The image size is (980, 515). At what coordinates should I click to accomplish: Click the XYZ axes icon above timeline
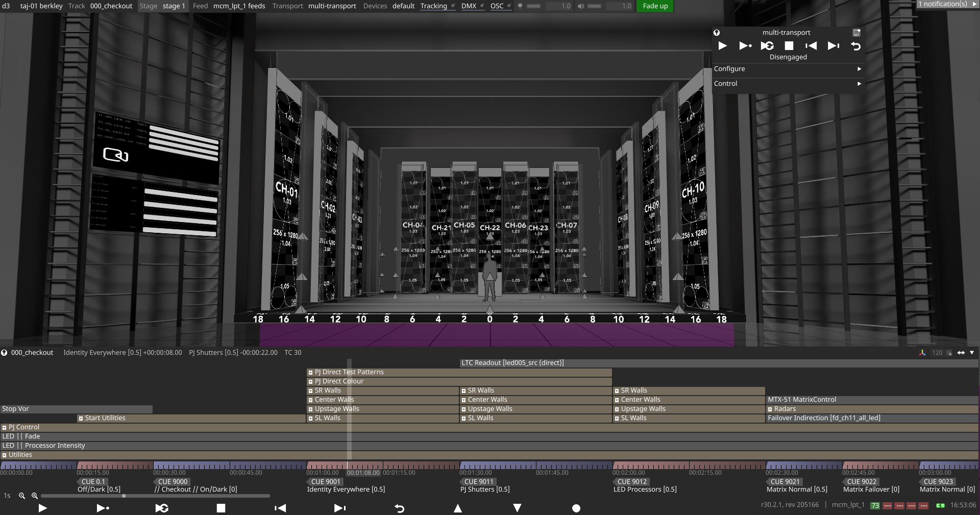(922, 353)
